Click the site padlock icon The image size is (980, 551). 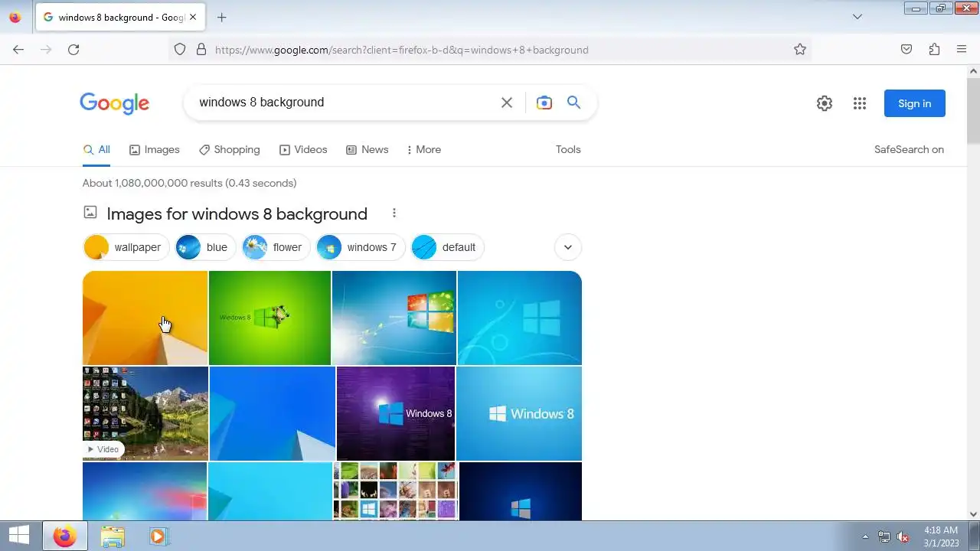(201, 50)
